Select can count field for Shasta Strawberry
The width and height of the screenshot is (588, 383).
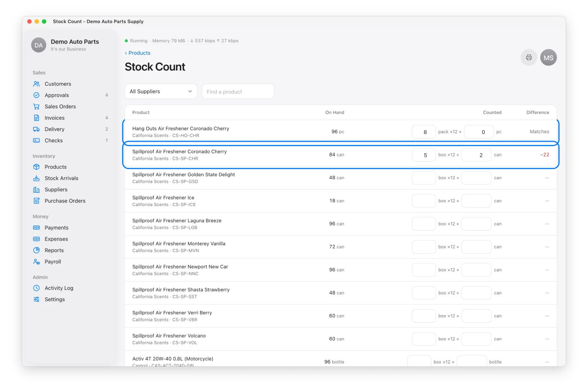(476, 293)
